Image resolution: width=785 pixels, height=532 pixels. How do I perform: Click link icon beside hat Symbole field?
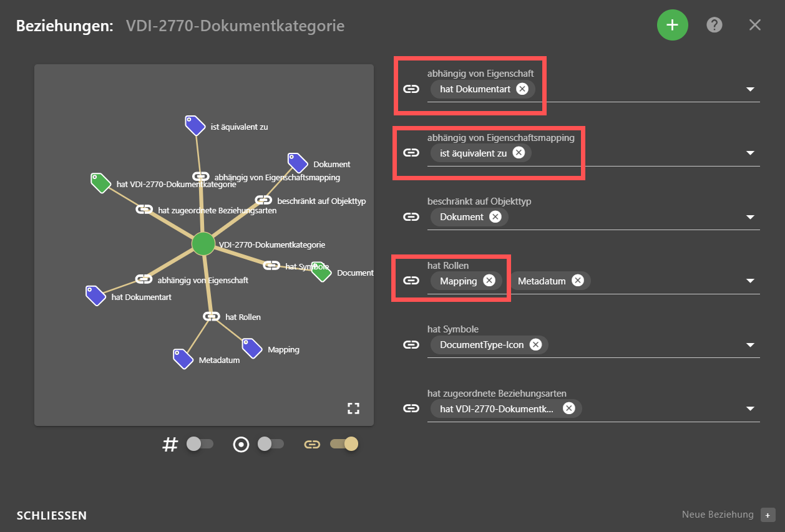(x=411, y=344)
